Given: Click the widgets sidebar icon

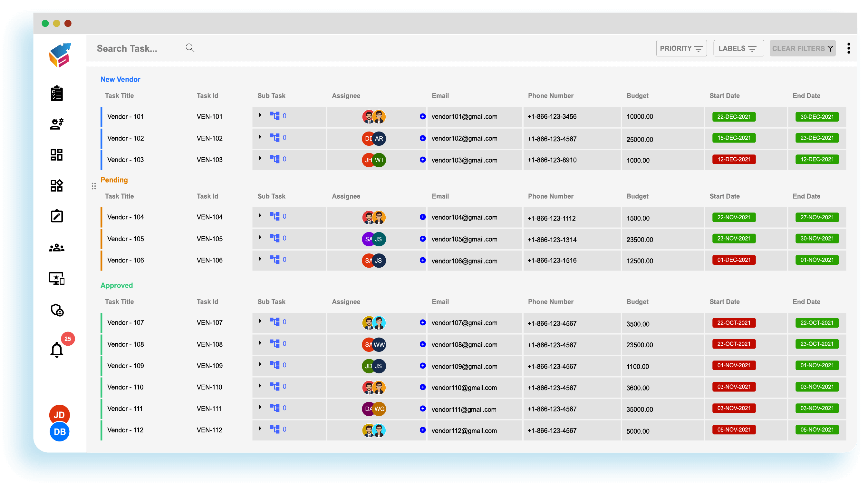Looking at the screenshot, I should tap(57, 185).
